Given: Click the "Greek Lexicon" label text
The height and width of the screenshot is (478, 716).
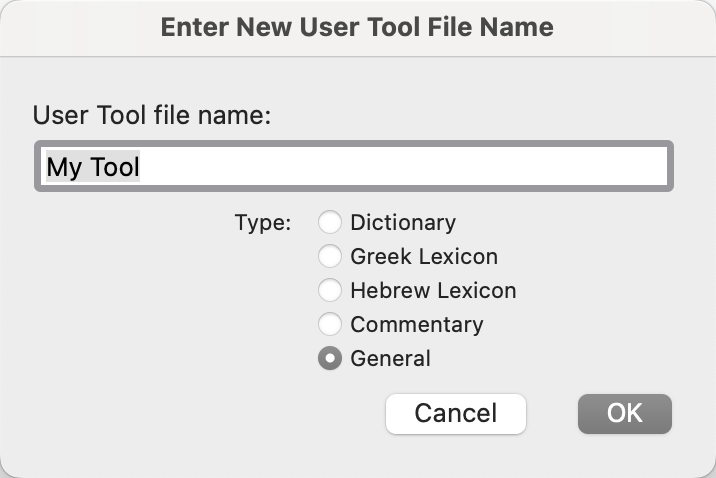Looking at the screenshot, I should (424, 256).
